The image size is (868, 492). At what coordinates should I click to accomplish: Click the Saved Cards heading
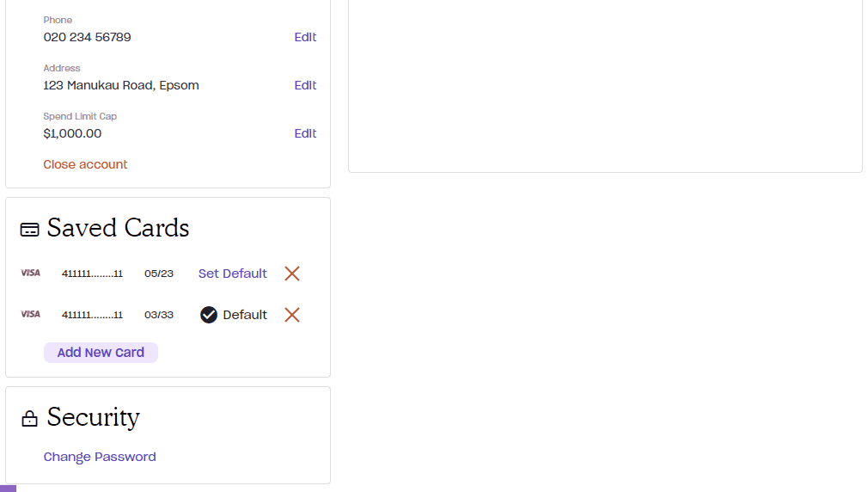pos(118,228)
